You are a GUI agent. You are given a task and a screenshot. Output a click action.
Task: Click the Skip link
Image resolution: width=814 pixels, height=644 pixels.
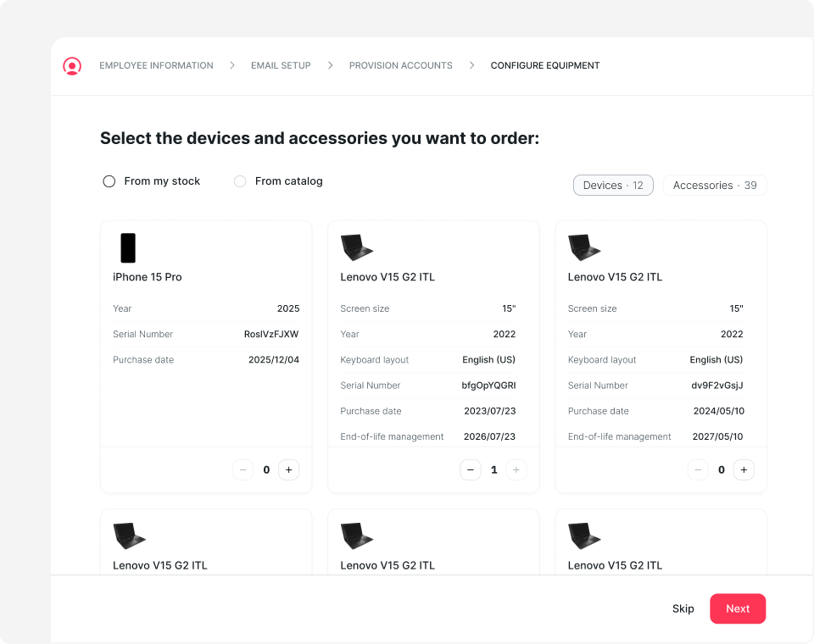click(x=683, y=608)
